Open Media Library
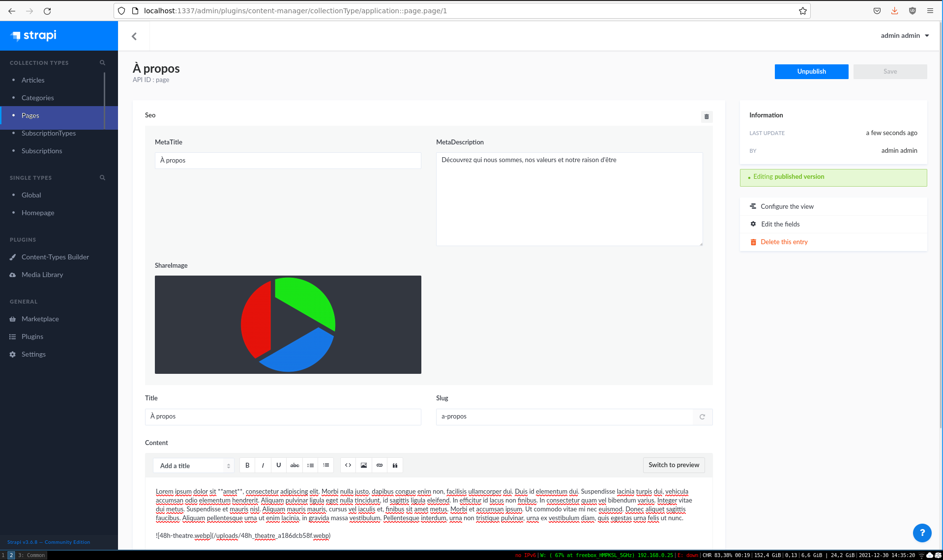This screenshot has width=943, height=560. (x=42, y=275)
